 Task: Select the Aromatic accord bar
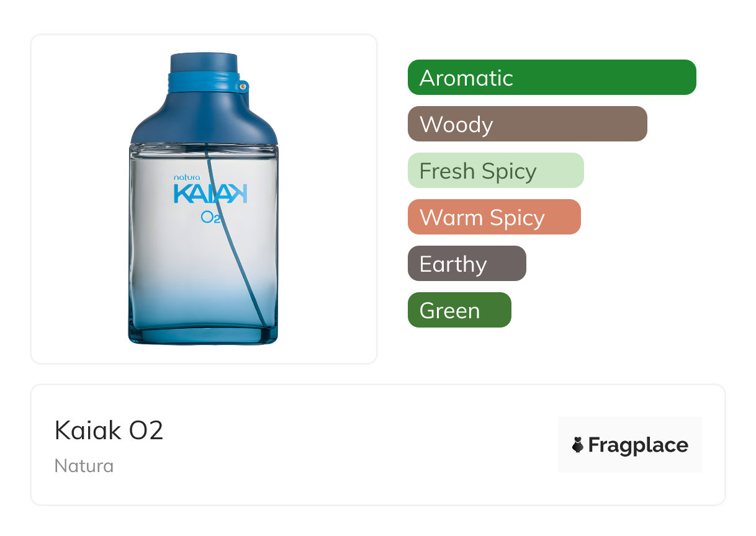pos(551,78)
